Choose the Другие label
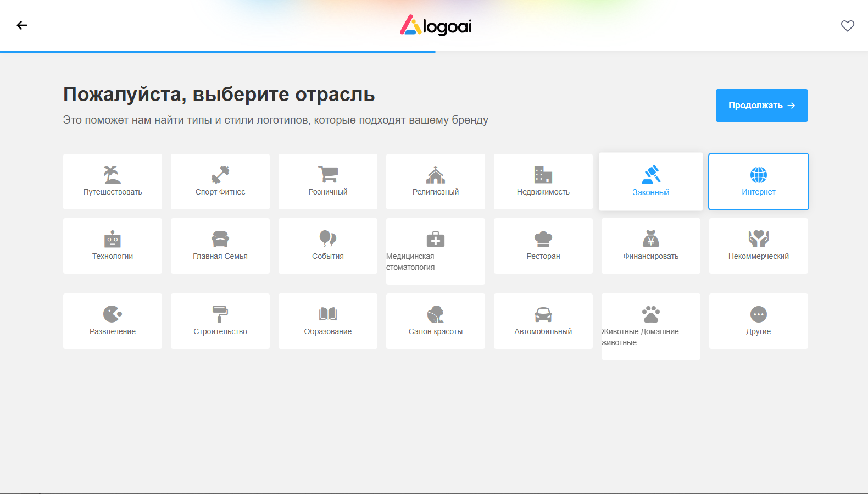Image resolution: width=868 pixels, height=494 pixels. [759, 331]
